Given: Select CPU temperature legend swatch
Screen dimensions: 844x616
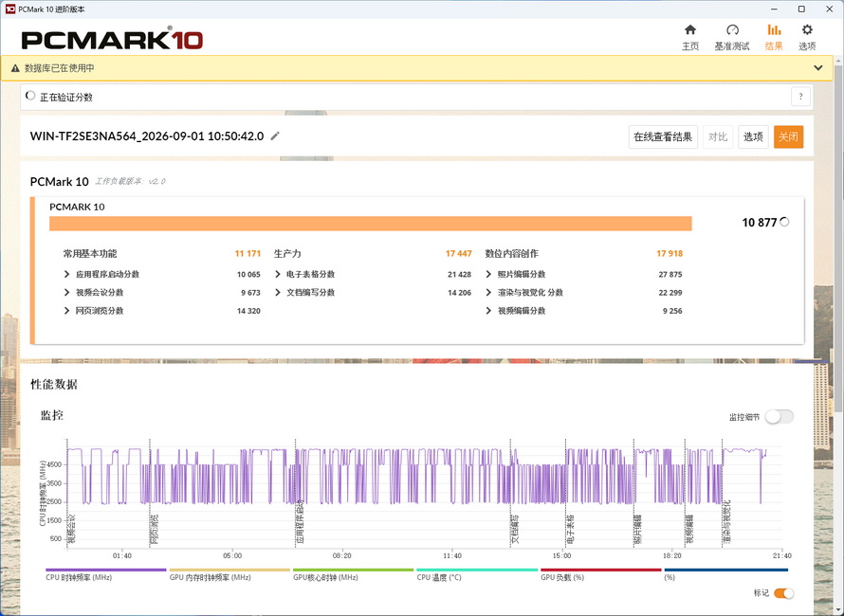Looking at the screenshot, I should 477,570.
